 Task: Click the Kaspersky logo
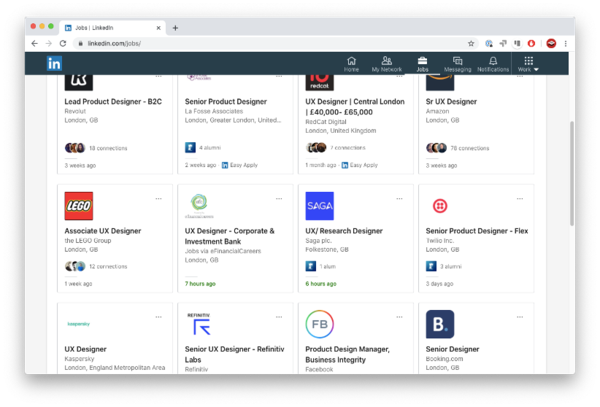pos(78,324)
